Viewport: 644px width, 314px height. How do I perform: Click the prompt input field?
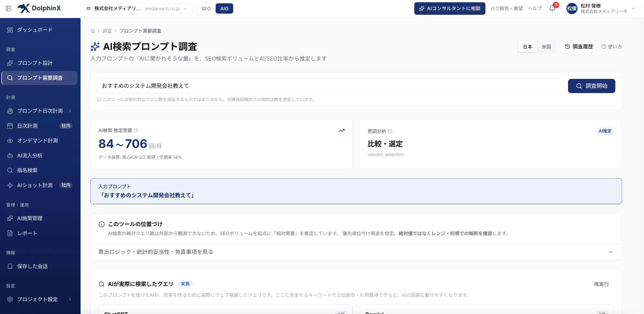click(x=330, y=86)
